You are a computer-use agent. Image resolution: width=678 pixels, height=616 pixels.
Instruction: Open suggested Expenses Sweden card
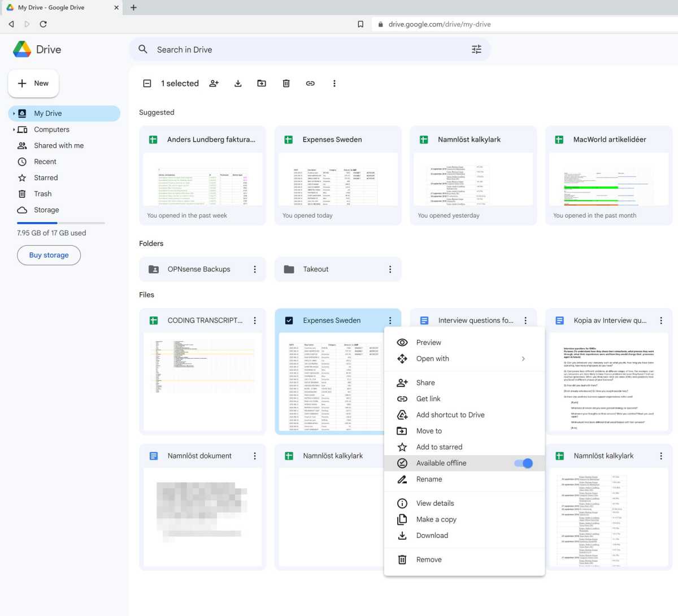click(338, 176)
